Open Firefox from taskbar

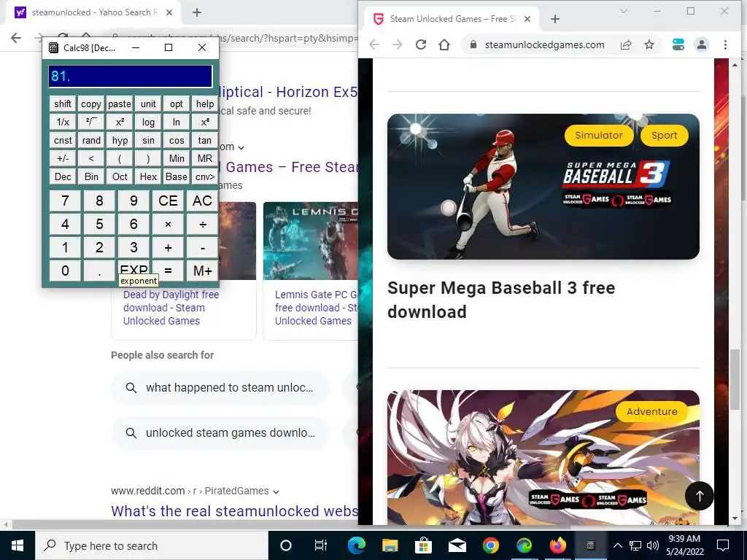tap(557, 545)
